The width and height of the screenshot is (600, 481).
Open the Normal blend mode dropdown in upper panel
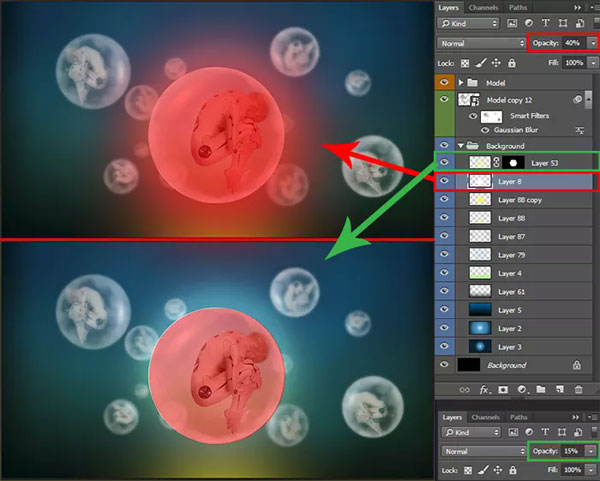tap(482, 43)
